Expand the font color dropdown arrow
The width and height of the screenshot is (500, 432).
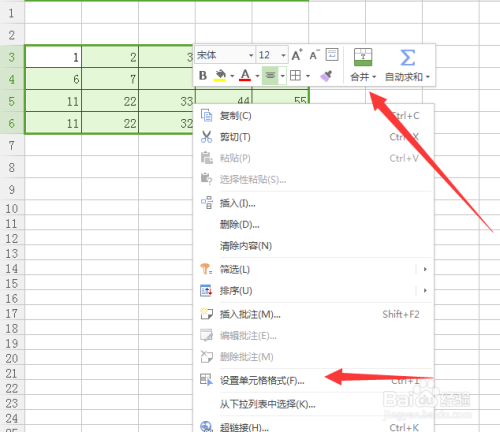[257, 76]
